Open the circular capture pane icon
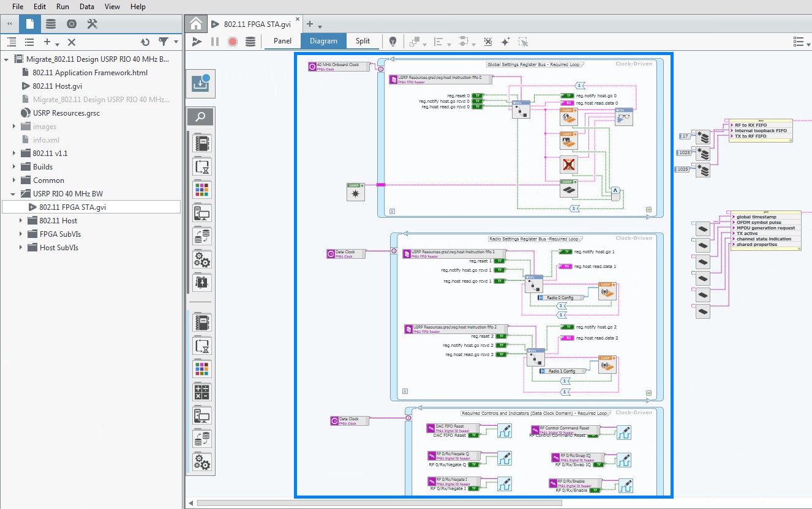Viewport: 812px width, 509px height. [x=72, y=24]
